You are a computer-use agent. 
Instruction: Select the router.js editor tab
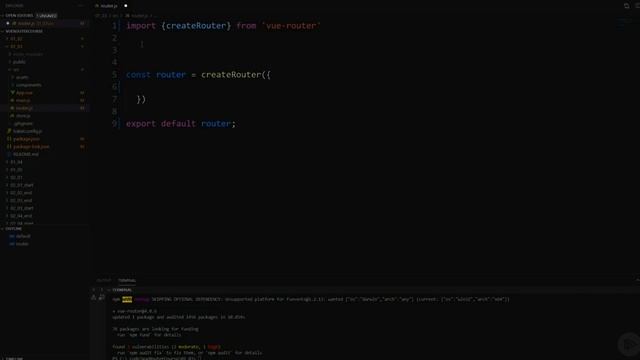[111, 6]
